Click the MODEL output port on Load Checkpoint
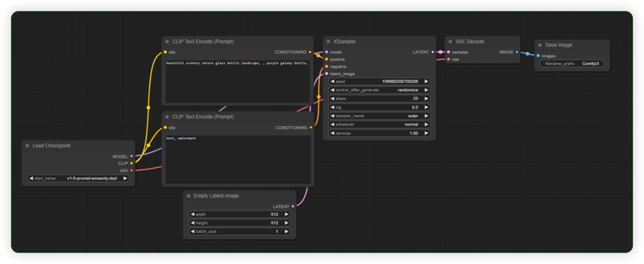The height and width of the screenshot is (264, 644). (x=131, y=156)
